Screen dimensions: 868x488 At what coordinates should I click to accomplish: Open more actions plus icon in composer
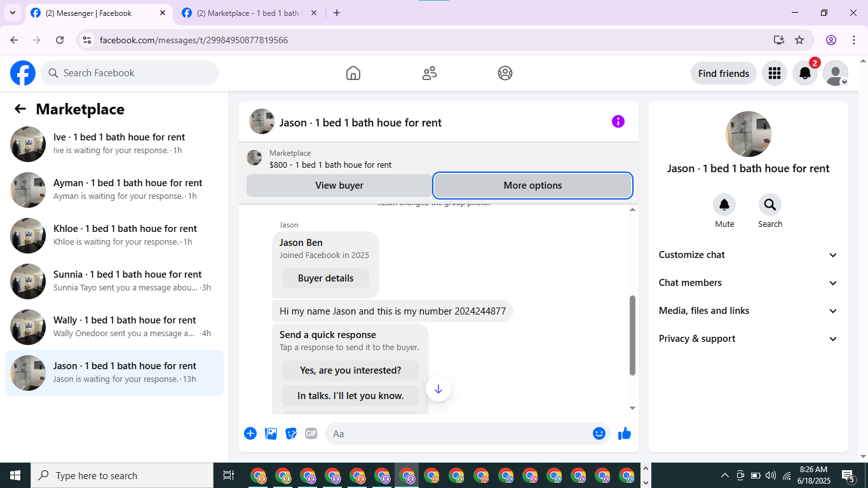click(250, 433)
